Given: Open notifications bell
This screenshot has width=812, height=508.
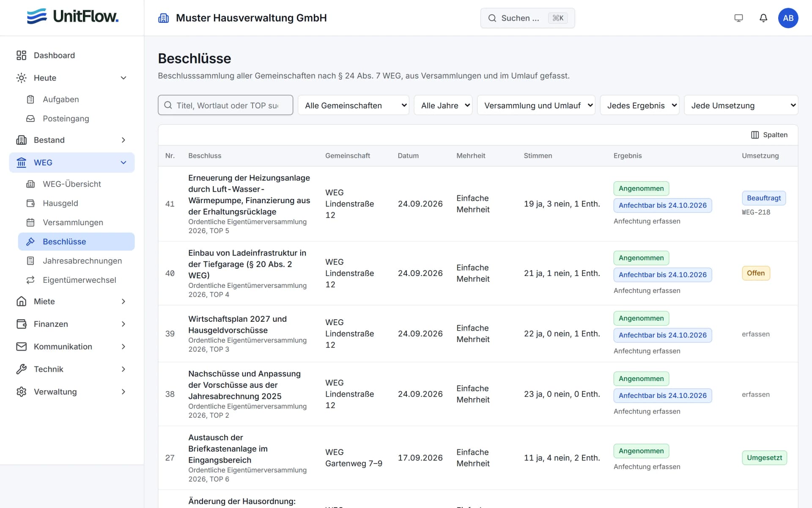Looking at the screenshot, I should pyautogui.click(x=763, y=18).
